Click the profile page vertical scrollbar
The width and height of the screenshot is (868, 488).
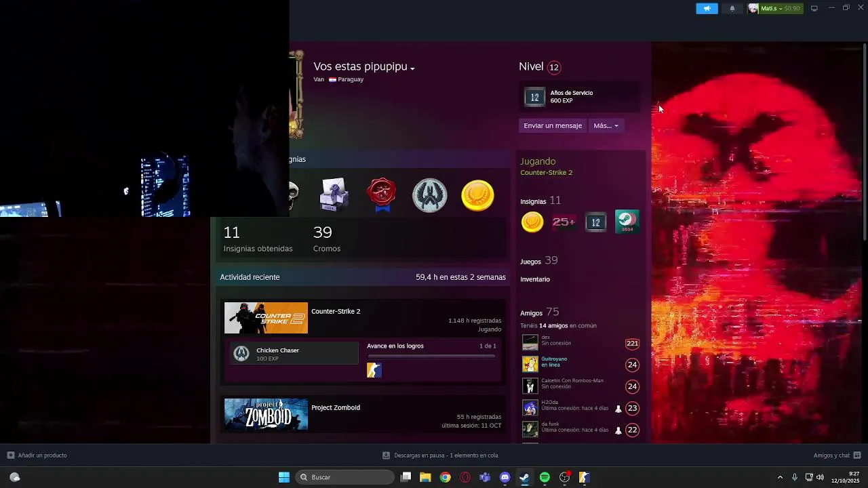[x=864, y=141]
